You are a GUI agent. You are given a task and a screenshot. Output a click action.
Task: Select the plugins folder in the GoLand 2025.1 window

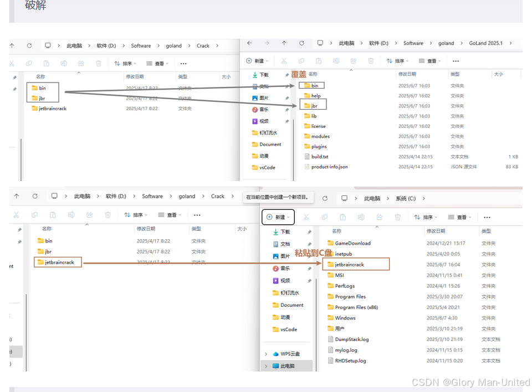point(315,147)
